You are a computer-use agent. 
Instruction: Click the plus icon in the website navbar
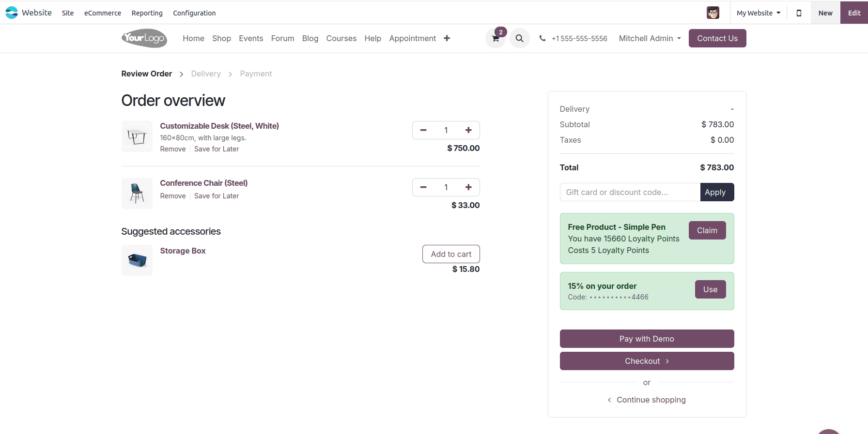[x=446, y=38]
